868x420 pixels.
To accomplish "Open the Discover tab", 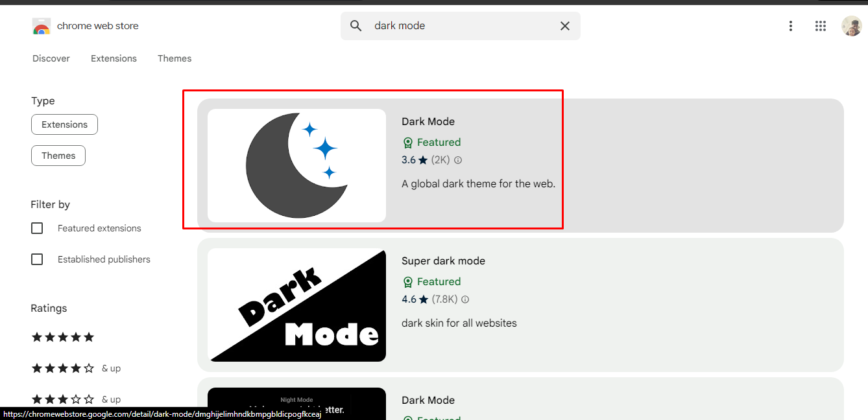I will pos(51,58).
